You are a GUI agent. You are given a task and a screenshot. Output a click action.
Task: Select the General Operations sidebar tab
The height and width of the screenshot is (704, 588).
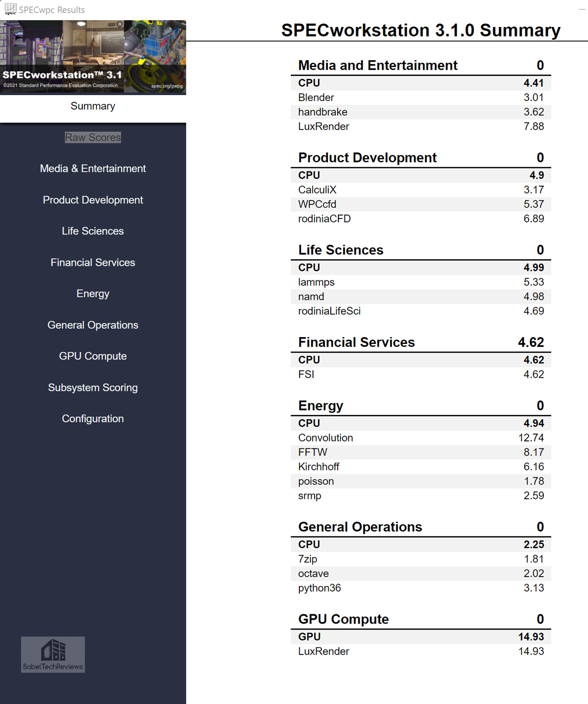(93, 325)
